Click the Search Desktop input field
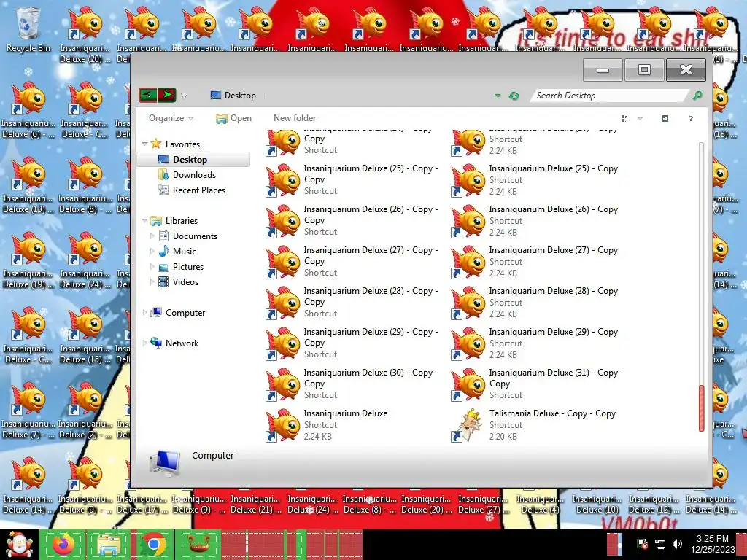Viewport: 747px width, 560px height. click(610, 96)
